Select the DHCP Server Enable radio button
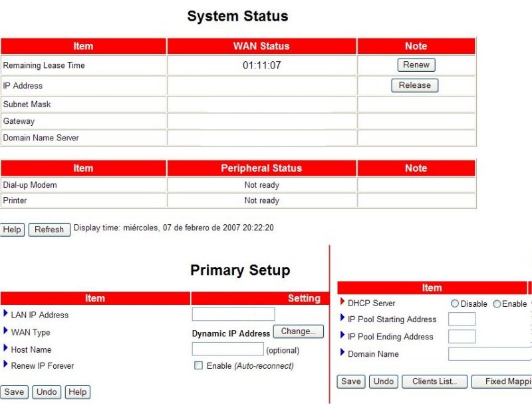This screenshot has height=404, width=532. pyautogui.click(x=497, y=303)
